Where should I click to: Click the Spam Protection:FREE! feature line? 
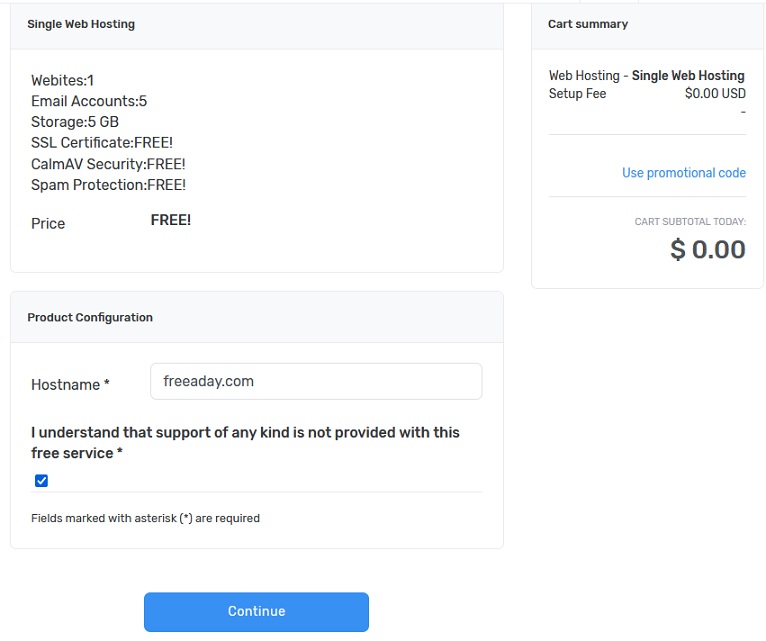108,185
